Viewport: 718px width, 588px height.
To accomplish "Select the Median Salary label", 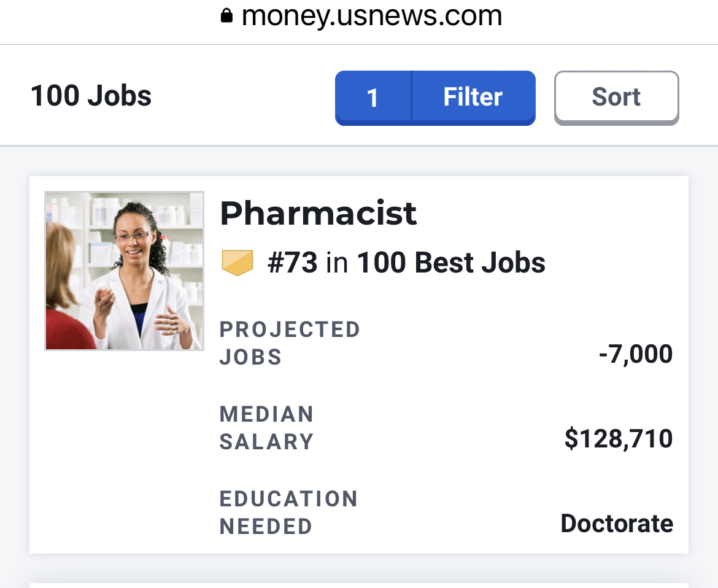I will click(266, 428).
